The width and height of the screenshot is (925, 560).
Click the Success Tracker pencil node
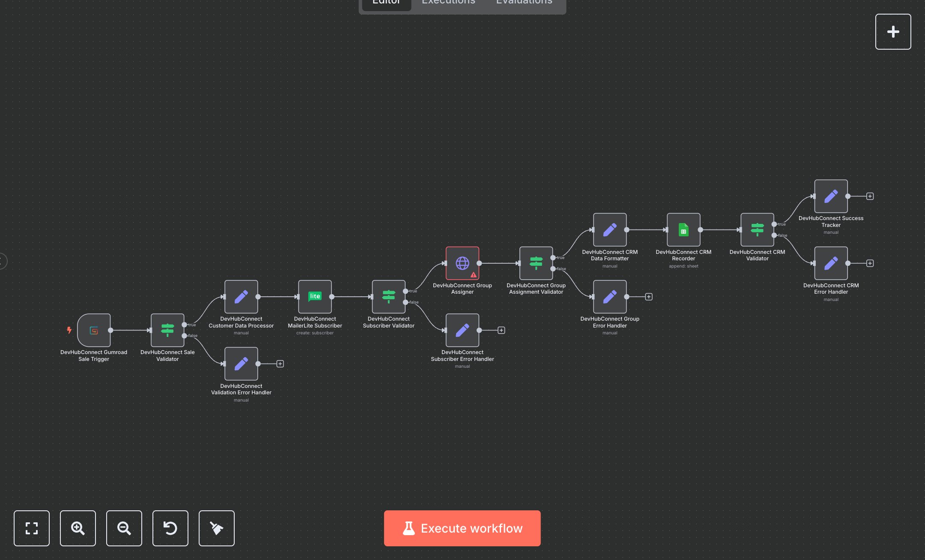pyautogui.click(x=830, y=196)
